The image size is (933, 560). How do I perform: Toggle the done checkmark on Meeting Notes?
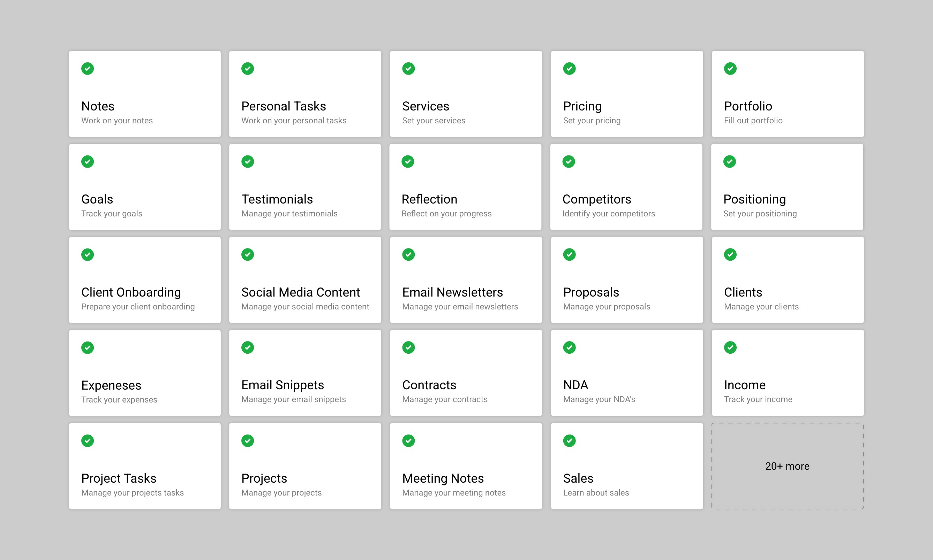click(408, 440)
